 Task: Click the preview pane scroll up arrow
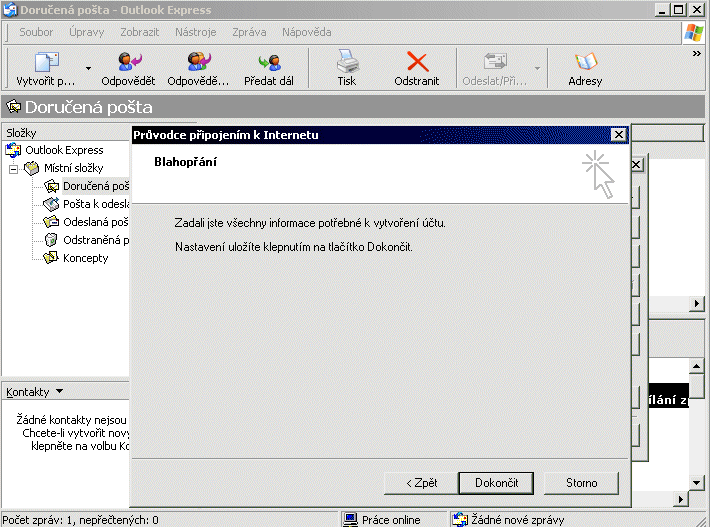click(x=696, y=366)
